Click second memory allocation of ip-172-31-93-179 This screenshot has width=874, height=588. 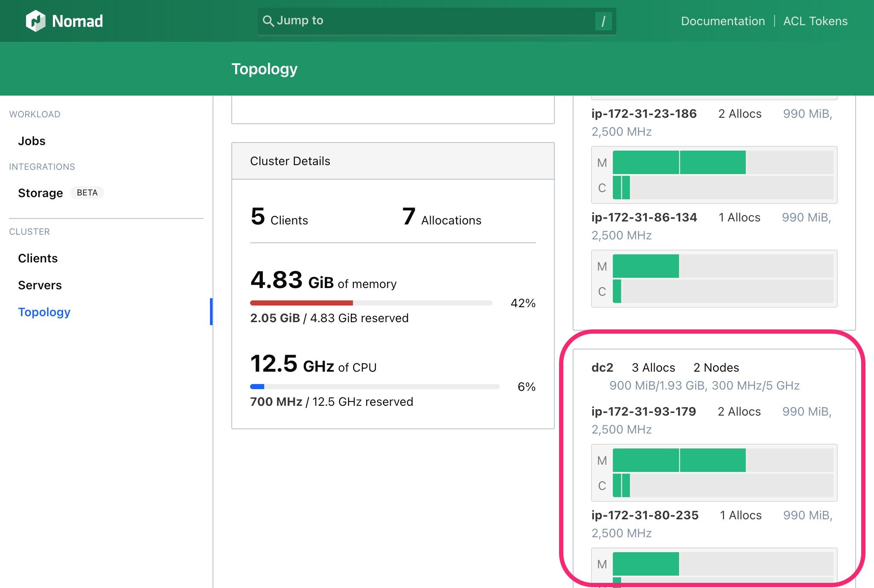(x=713, y=460)
